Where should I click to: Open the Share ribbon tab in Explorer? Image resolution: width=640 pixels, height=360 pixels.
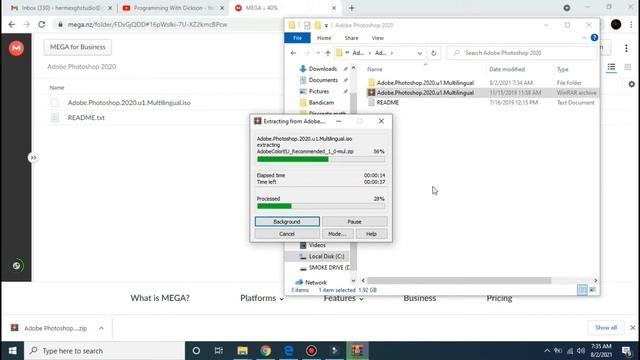(351, 38)
